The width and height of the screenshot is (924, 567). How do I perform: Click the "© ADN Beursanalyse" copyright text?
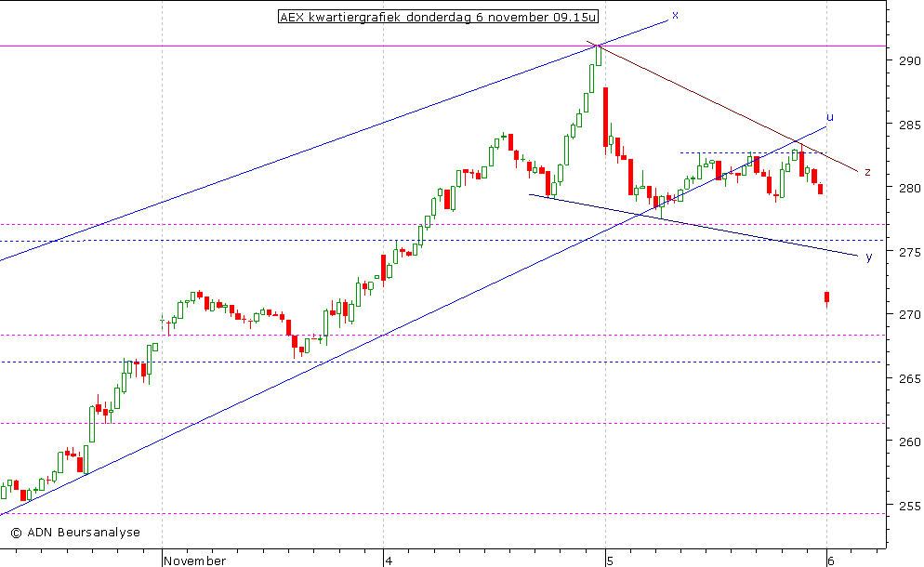click(x=75, y=533)
